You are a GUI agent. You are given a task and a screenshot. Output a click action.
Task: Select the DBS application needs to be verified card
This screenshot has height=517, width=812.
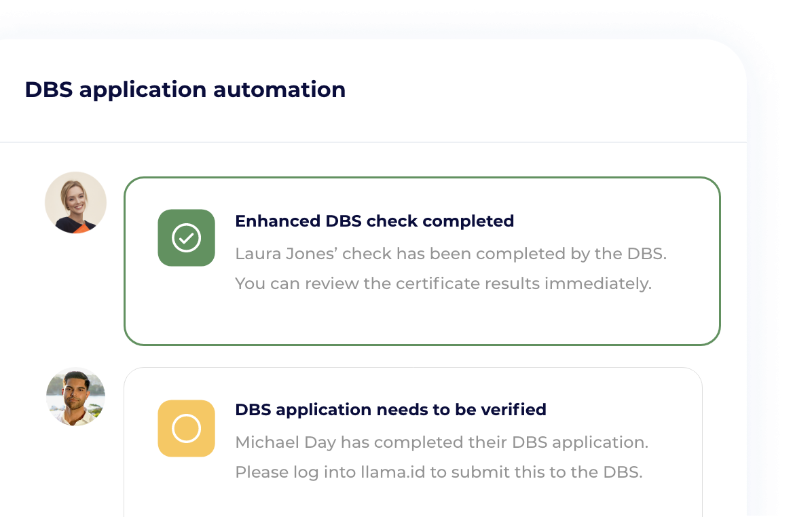[x=413, y=442]
